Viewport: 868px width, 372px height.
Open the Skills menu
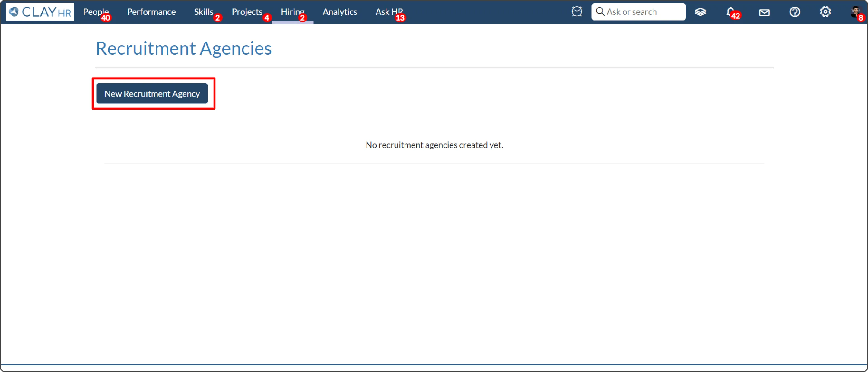[x=203, y=12]
